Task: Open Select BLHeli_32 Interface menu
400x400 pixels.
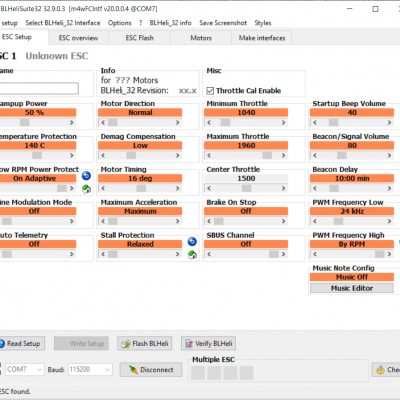Action: 63,23
